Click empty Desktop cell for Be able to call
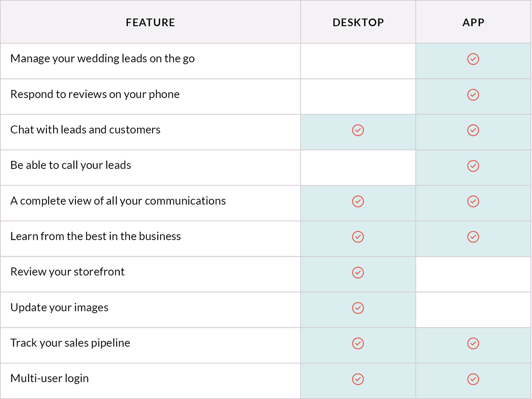This screenshot has width=532, height=399. coord(358,168)
